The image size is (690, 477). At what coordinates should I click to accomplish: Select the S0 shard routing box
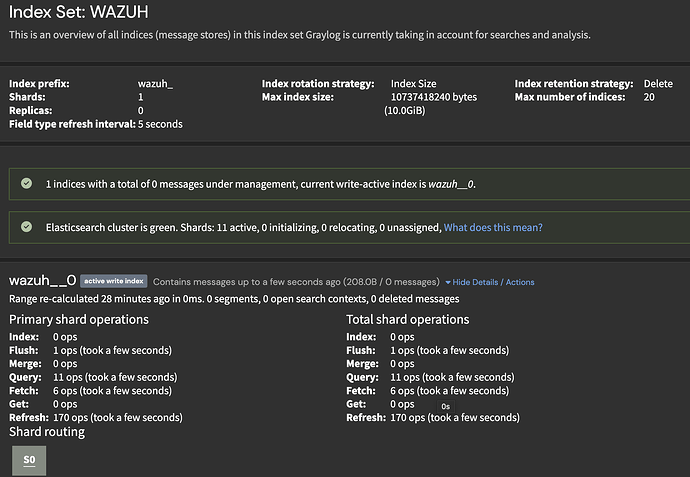coord(29,459)
